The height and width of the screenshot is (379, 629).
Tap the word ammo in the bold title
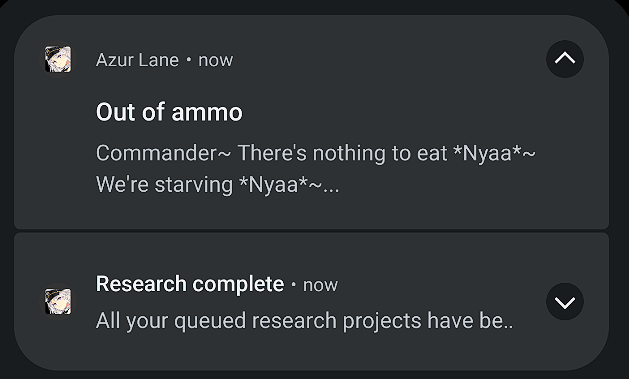point(207,113)
